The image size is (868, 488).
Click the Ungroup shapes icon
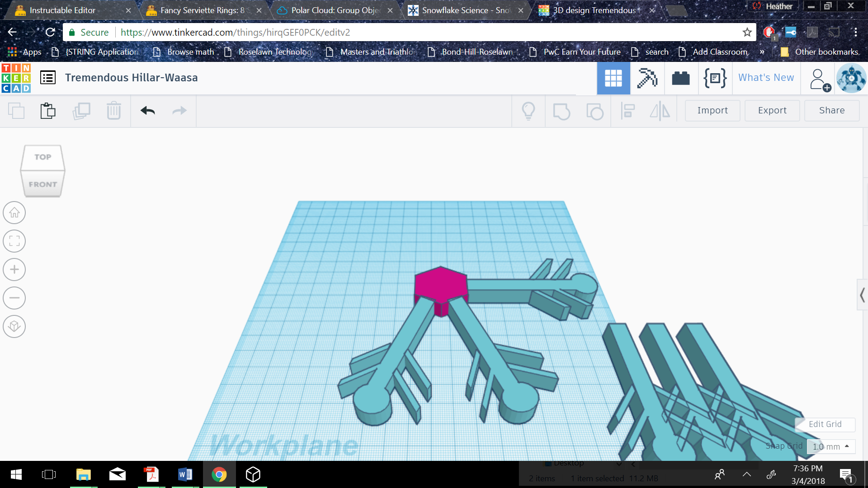595,111
